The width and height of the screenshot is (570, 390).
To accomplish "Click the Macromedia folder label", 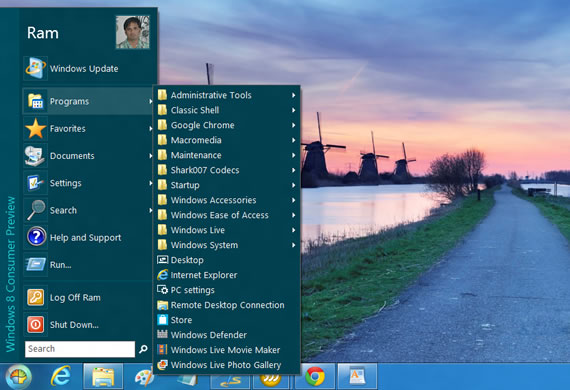I will coord(196,140).
